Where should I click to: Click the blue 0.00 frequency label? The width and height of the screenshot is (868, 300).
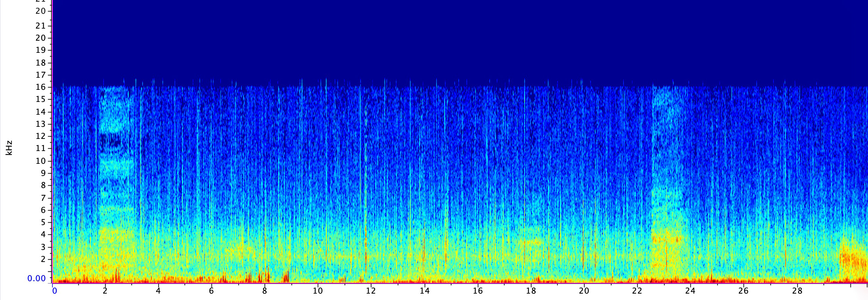pyautogui.click(x=36, y=278)
